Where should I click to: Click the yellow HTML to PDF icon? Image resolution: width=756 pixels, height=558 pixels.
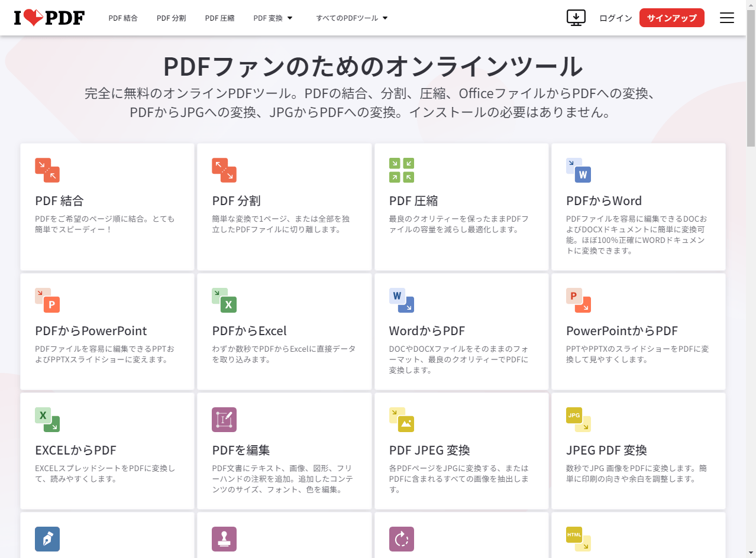pyautogui.click(x=579, y=539)
